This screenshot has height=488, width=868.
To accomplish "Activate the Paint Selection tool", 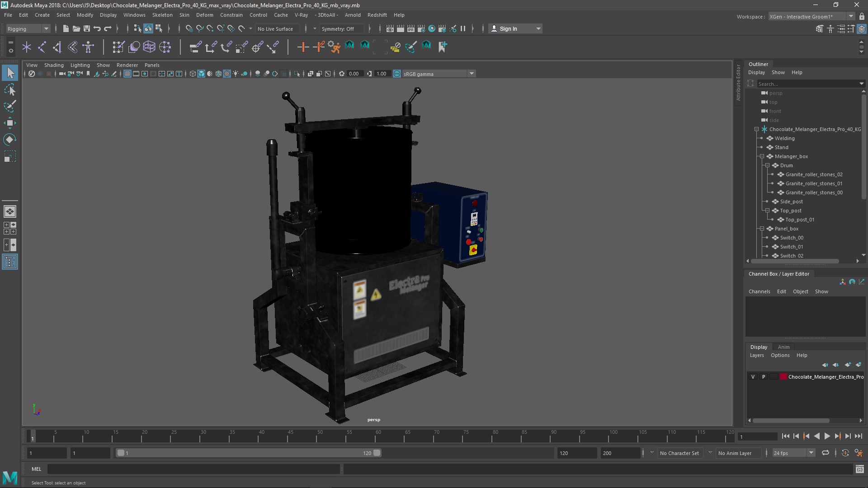I will pos(10,107).
